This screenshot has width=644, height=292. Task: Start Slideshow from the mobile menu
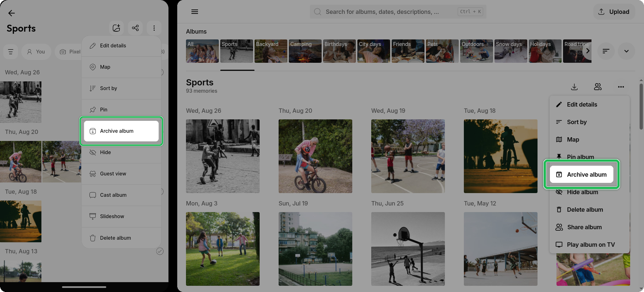[x=121, y=216]
